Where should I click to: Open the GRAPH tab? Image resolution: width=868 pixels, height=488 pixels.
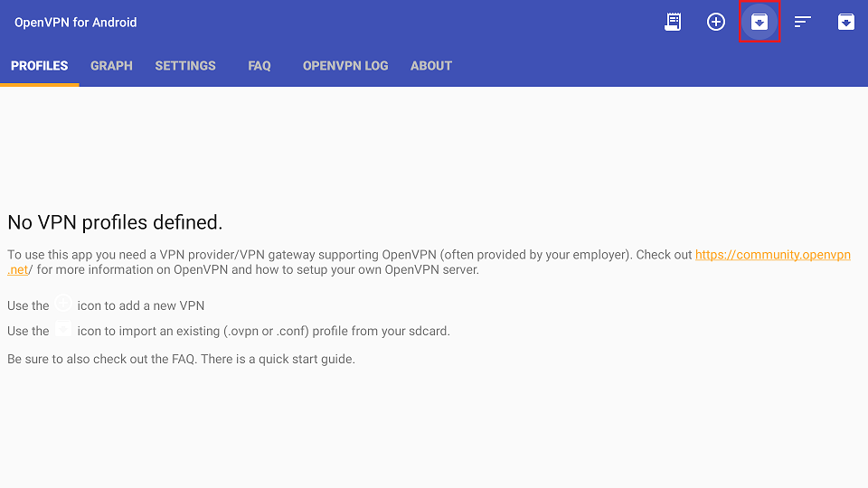111,66
